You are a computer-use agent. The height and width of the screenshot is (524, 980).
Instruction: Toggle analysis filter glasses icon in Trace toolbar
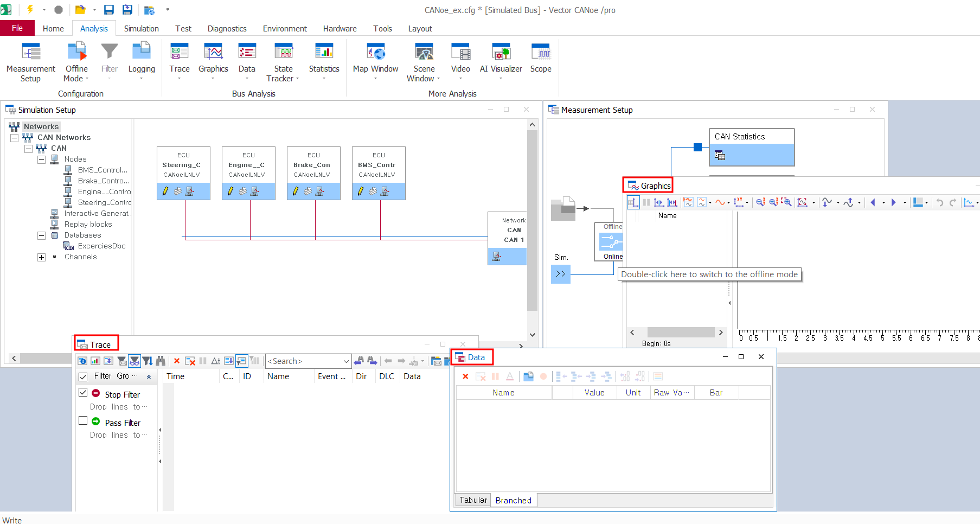click(134, 361)
